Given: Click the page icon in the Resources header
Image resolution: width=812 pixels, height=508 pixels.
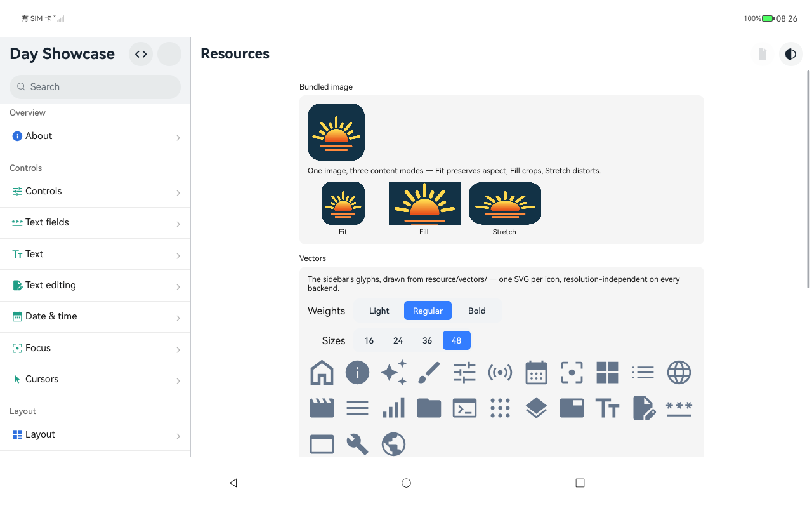Looking at the screenshot, I should (763, 54).
